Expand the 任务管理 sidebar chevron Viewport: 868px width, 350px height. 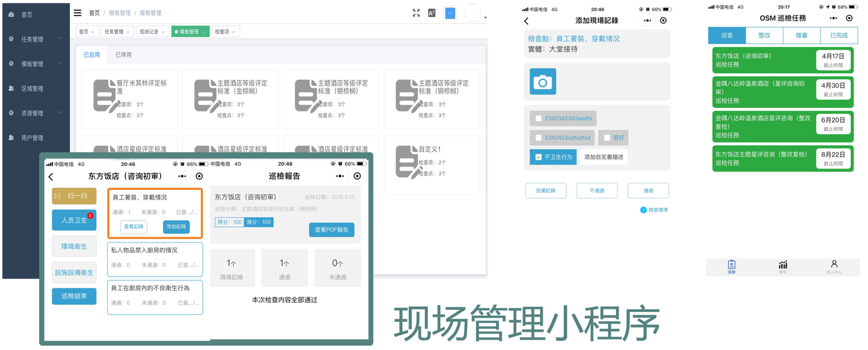pos(60,39)
